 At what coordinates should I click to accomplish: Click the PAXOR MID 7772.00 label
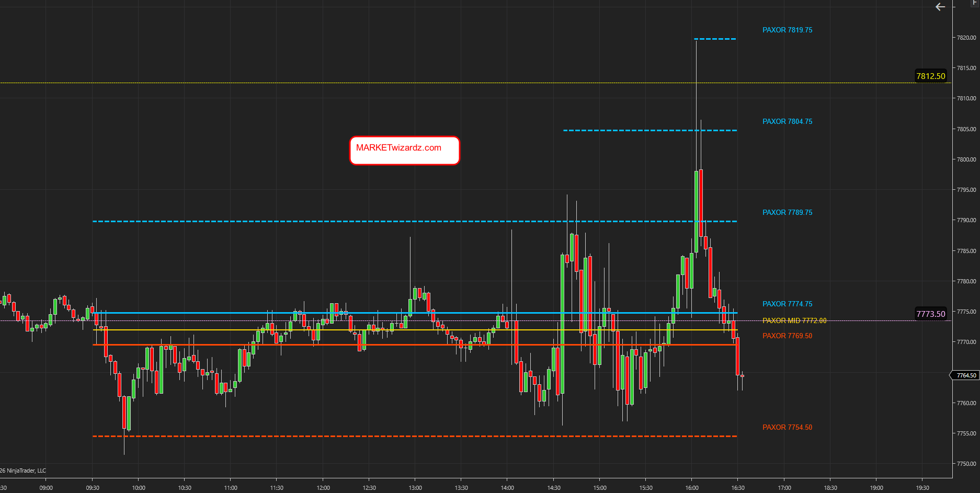794,320
